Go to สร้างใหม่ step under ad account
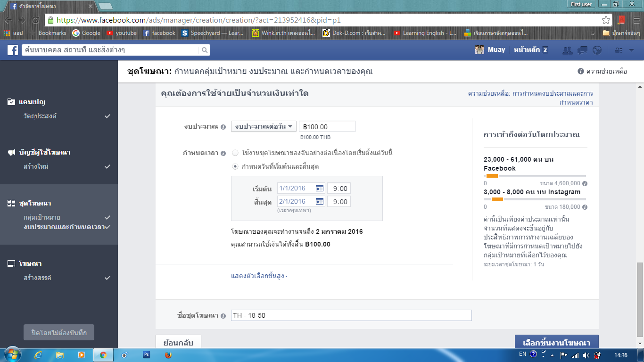644x362 pixels. [36, 167]
